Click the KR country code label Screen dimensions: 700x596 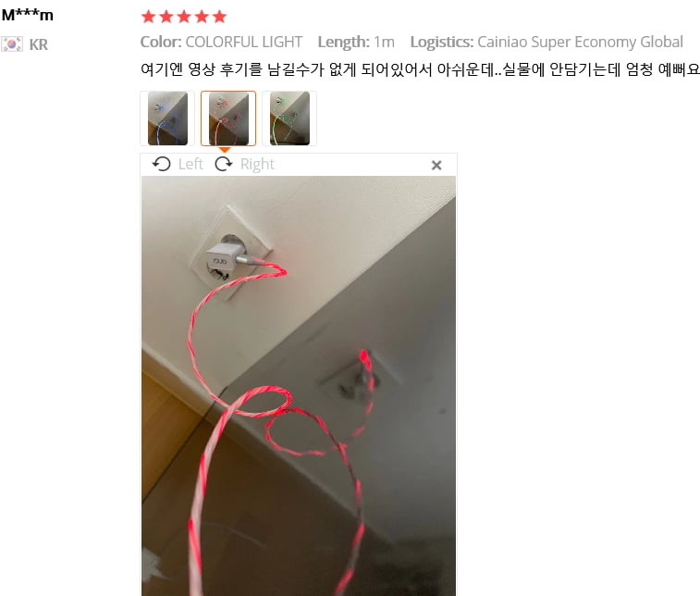(x=39, y=44)
